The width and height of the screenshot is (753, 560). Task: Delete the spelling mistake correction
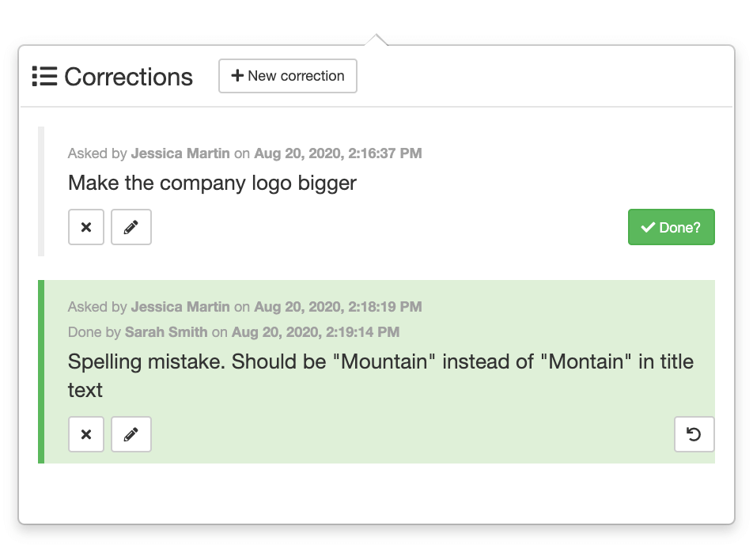(86, 434)
